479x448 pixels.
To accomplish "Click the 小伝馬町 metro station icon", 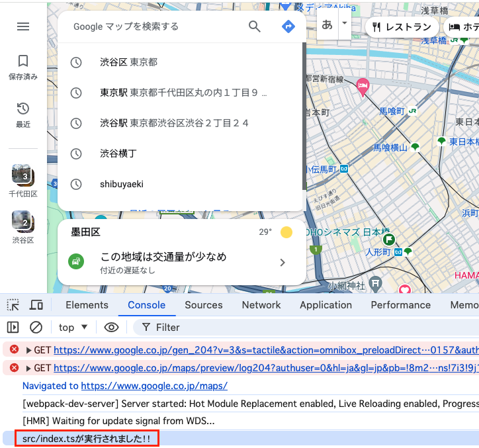I will [x=344, y=169].
